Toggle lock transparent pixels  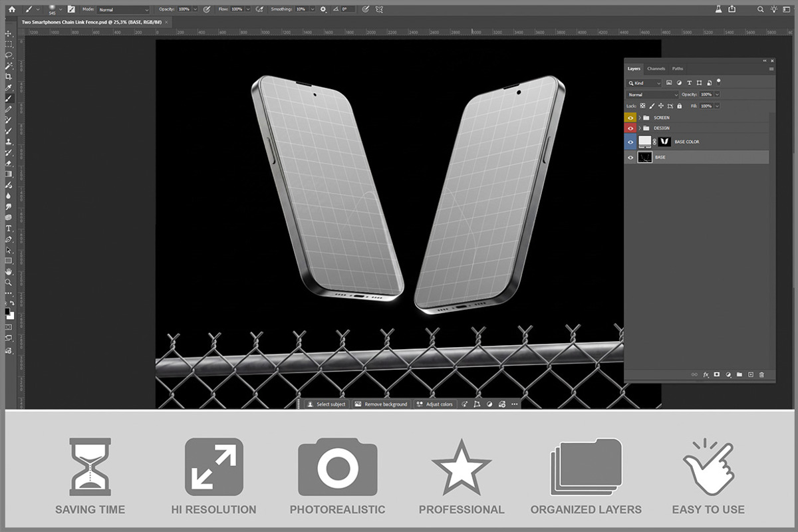[642, 106]
